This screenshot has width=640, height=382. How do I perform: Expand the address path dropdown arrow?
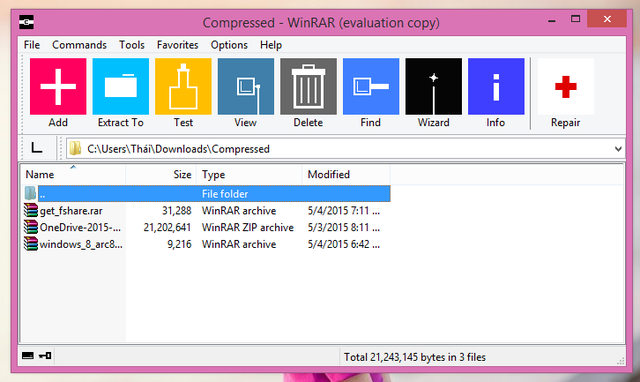pyautogui.click(x=618, y=149)
